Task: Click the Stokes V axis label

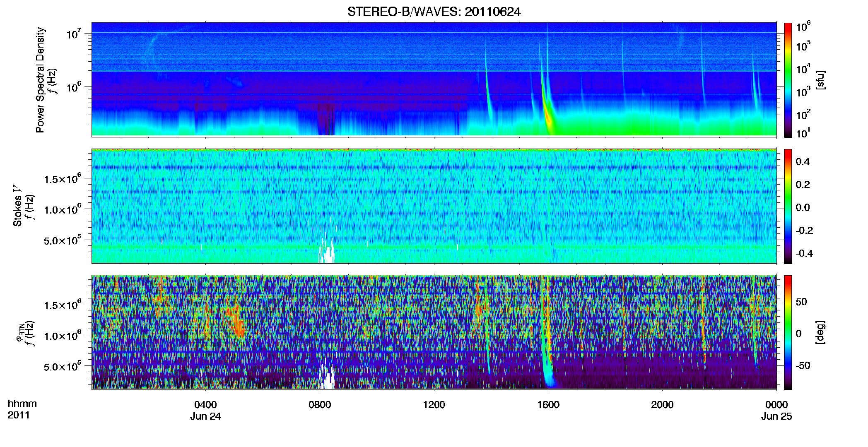Action: point(17,206)
